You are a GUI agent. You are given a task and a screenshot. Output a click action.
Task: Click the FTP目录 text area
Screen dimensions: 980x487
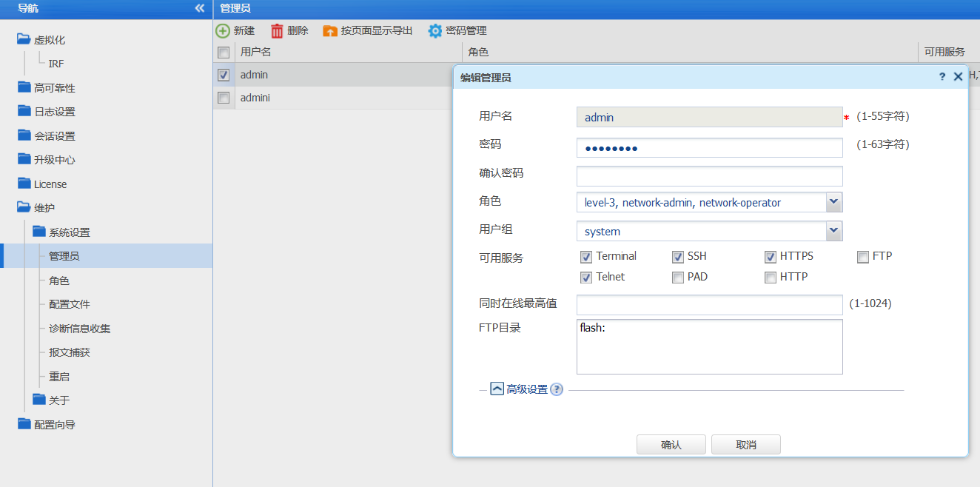click(x=710, y=346)
